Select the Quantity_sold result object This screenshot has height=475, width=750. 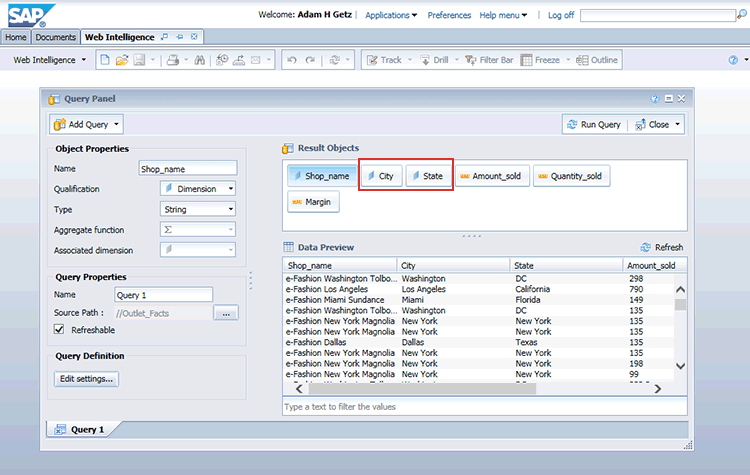coord(571,176)
